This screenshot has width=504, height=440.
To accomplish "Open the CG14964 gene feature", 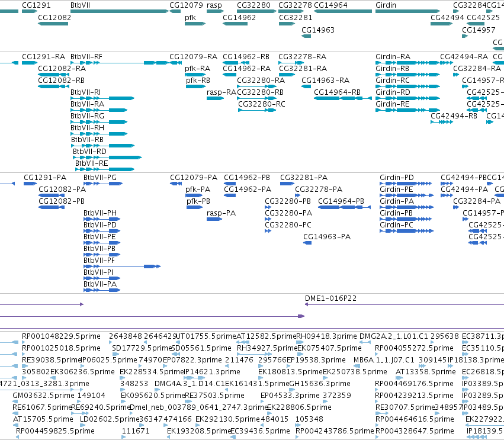I will click(x=343, y=12).
